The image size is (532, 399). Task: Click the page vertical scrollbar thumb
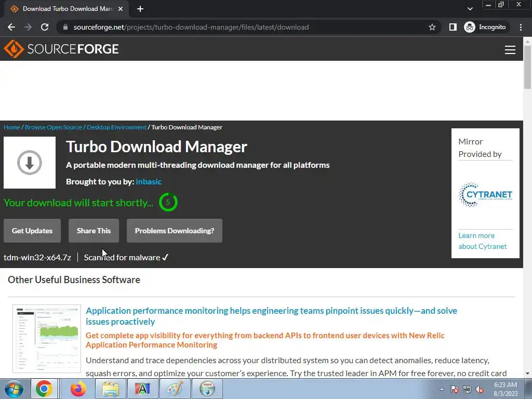pos(527,67)
